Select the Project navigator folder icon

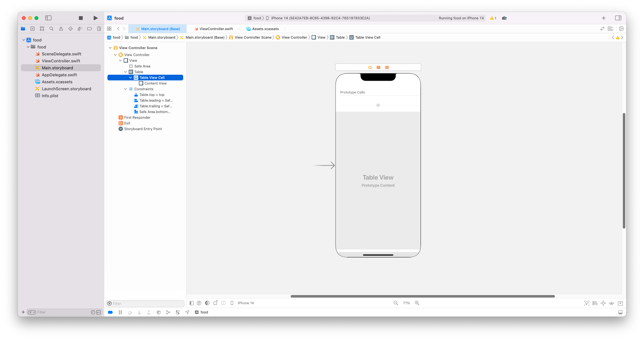[23, 29]
